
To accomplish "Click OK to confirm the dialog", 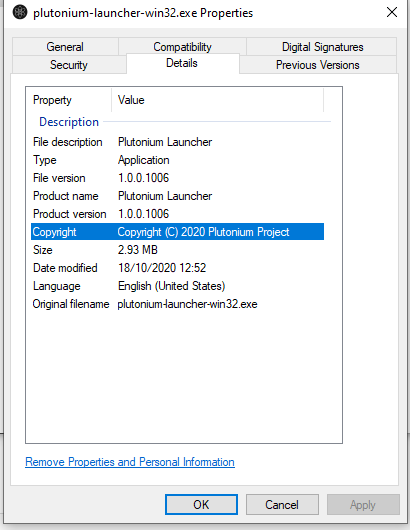I will (x=201, y=504).
